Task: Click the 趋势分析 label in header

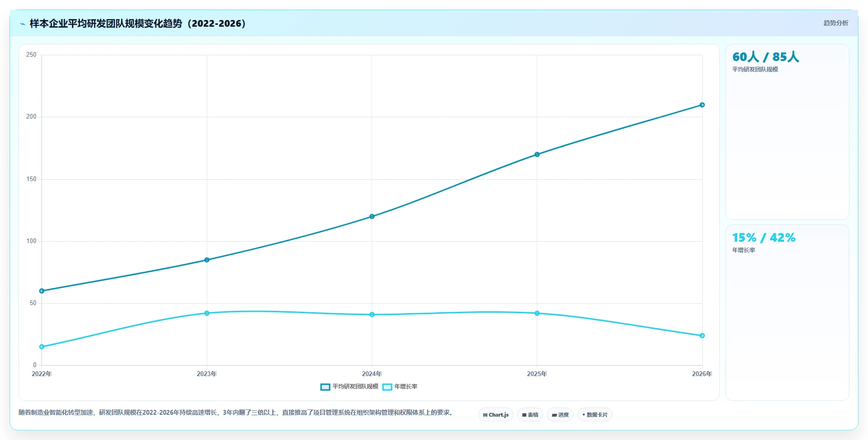Action: (x=836, y=23)
